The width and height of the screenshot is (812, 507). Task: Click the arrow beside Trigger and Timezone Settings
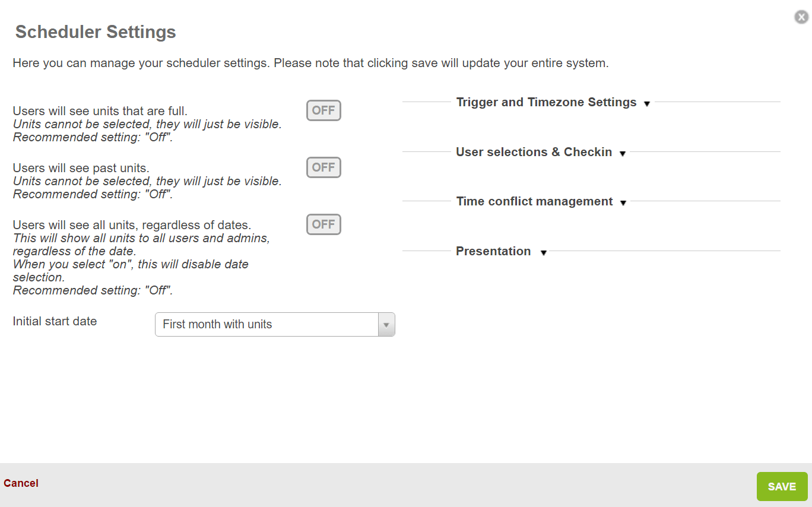click(x=647, y=104)
